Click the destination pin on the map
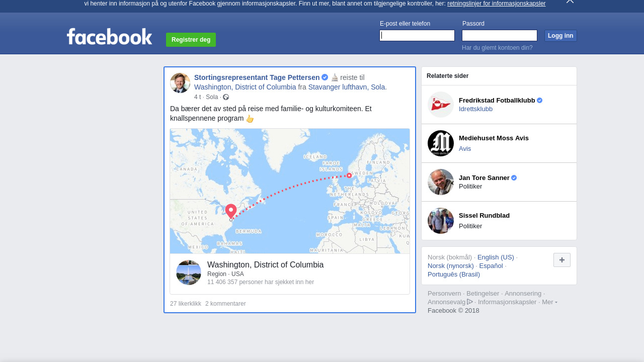Viewport: 644px width, 362px height. [231, 211]
